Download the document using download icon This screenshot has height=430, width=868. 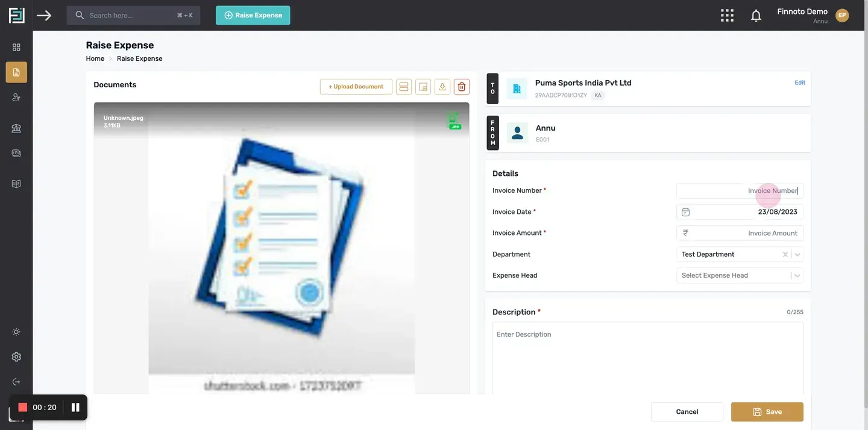click(x=442, y=87)
